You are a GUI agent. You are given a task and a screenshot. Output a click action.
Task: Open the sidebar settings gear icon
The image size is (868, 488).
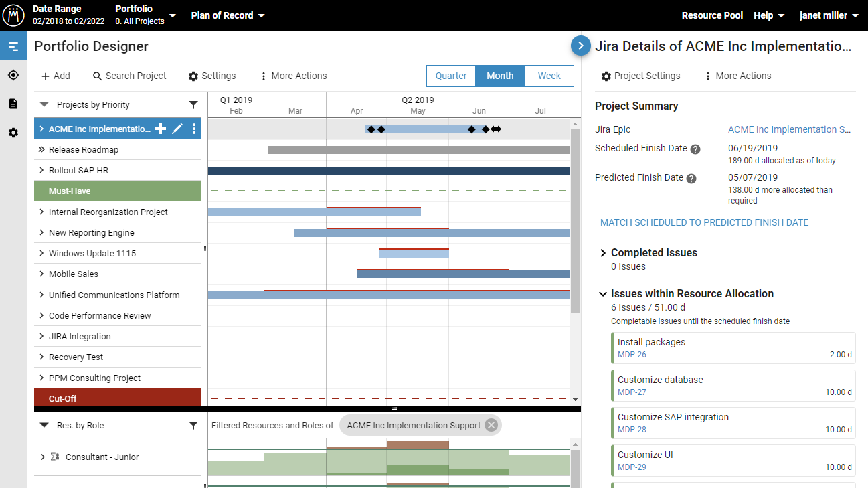tap(13, 133)
